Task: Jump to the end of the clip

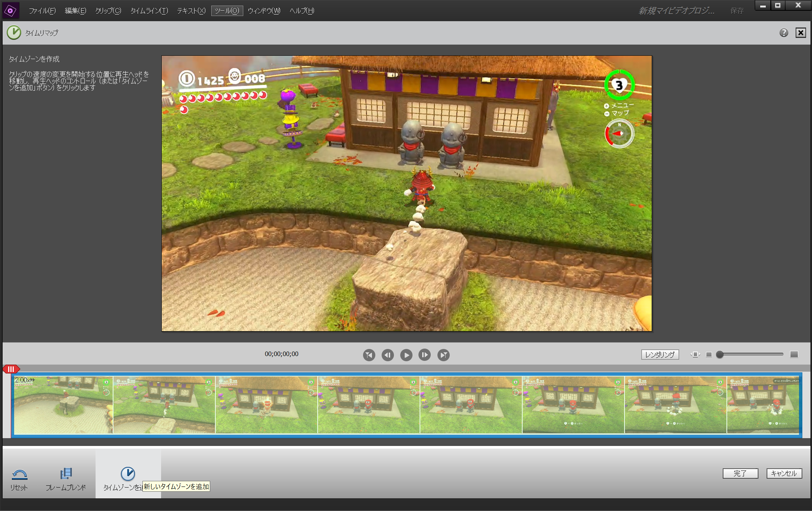Action: click(443, 355)
